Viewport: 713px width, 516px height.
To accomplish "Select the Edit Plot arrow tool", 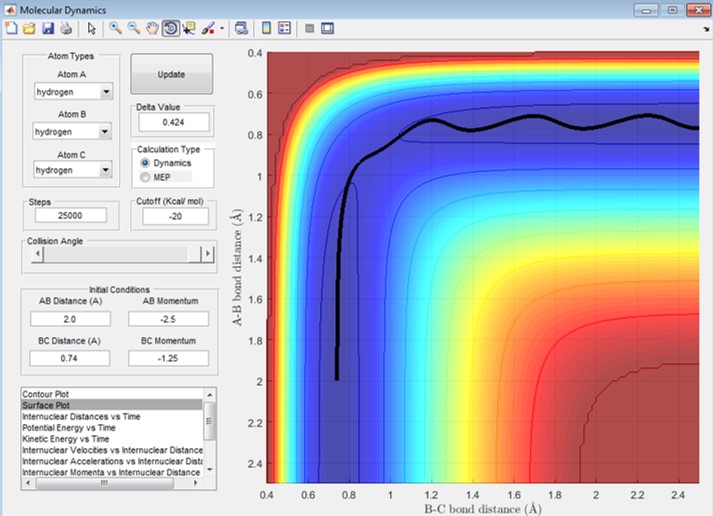I will tap(91, 29).
